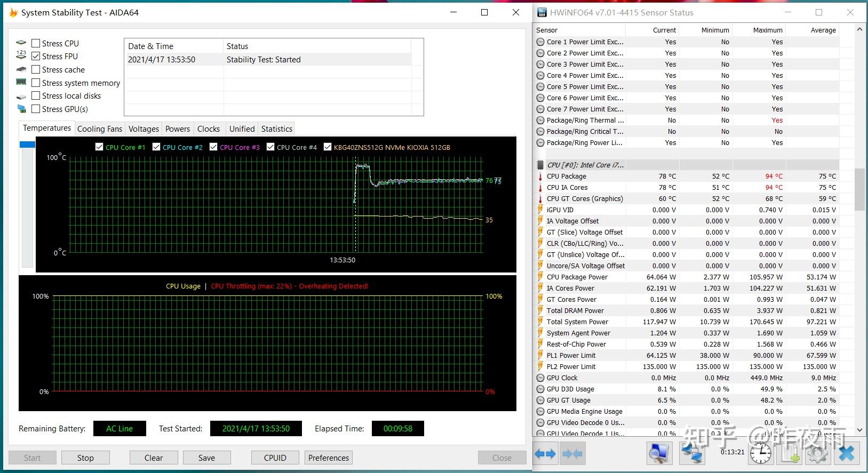Toggle KBG40ZNS512G NVMe KIOXIA graph checkbox
Image resolution: width=868 pixels, height=473 pixels.
pyautogui.click(x=328, y=147)
